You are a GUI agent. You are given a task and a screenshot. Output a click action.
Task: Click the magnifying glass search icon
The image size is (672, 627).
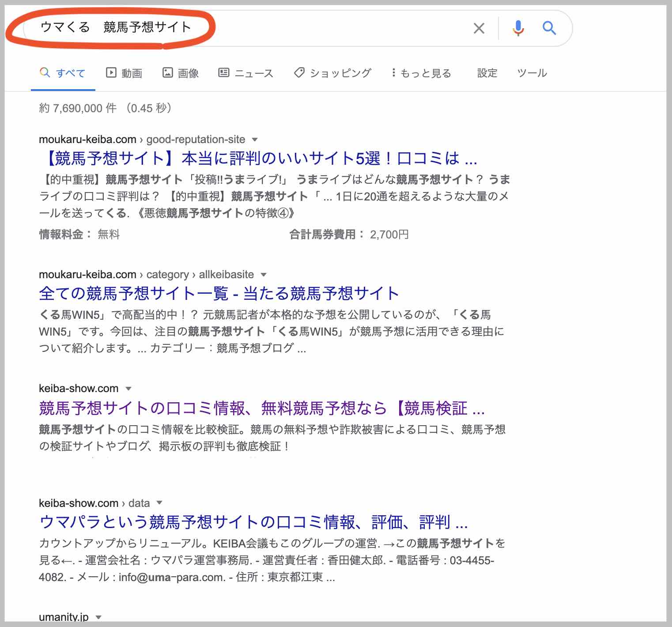click(550, 28)
